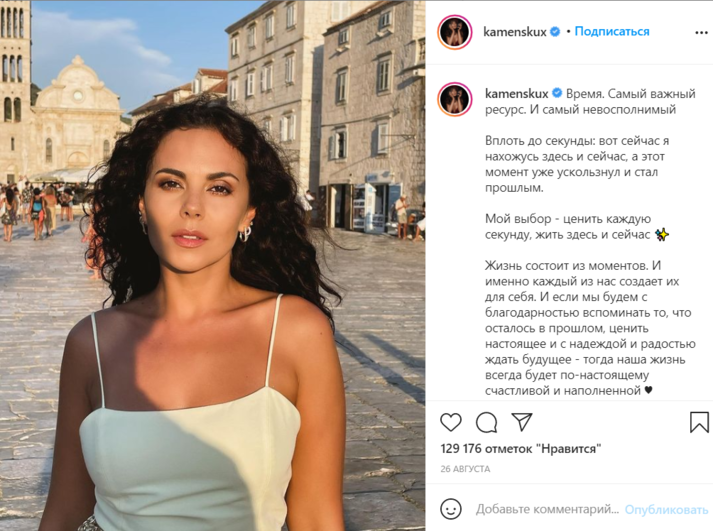Open kamenskux username in post header
Image resolution: width=713 pixels, height=531 pixels.
(x=515, y=32)
